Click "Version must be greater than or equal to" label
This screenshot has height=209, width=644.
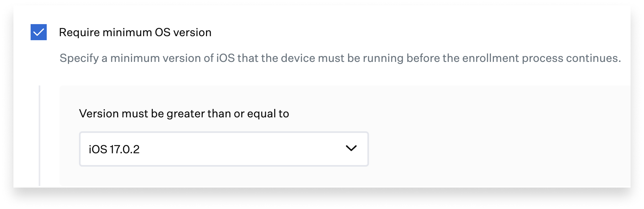tap(184, 114)
